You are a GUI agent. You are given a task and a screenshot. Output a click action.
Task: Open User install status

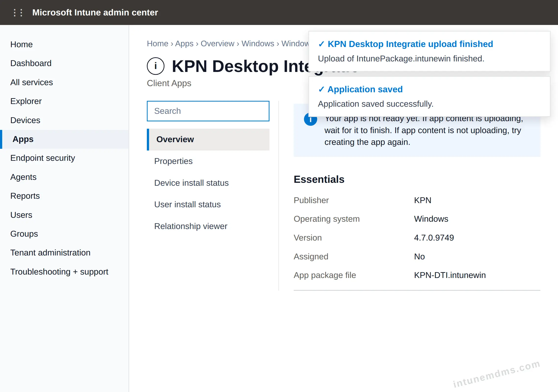click(208, 205)
